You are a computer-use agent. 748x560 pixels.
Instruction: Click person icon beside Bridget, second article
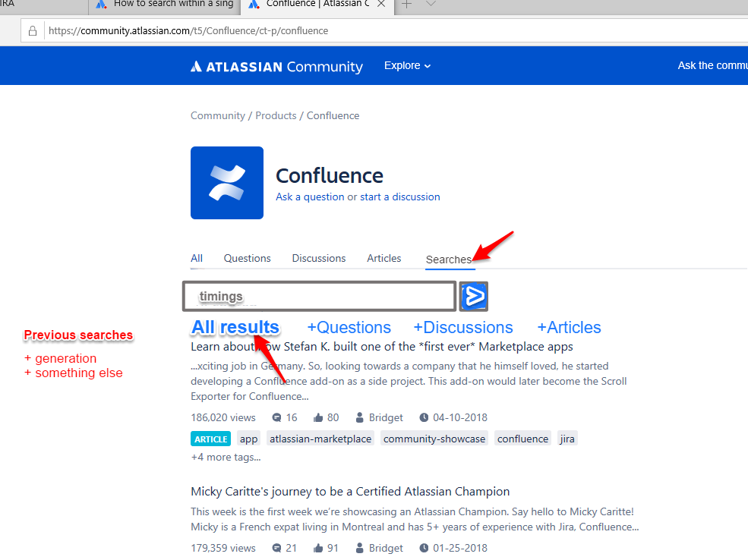(x=360, y=548)
